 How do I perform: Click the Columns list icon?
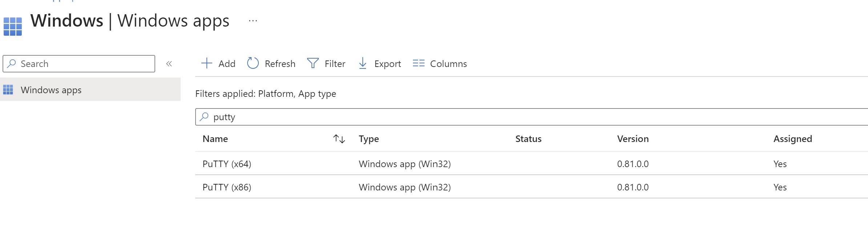coord(418,63)
